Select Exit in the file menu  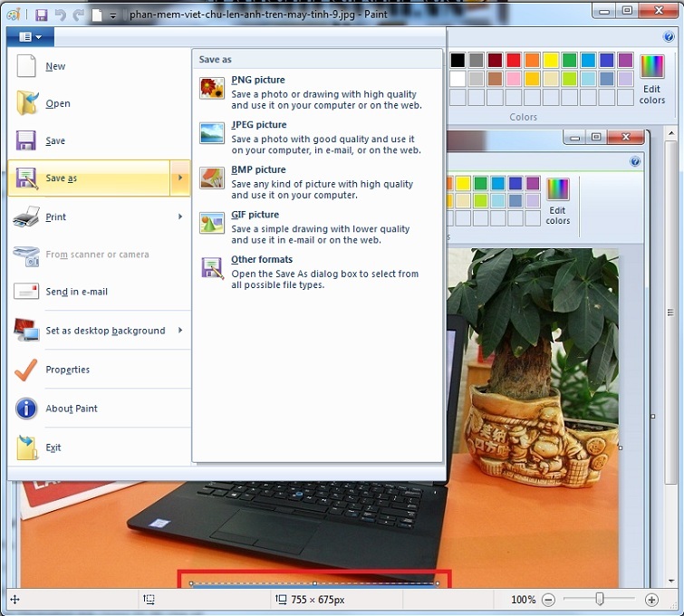pyautogui.click(x=53, y=448)
